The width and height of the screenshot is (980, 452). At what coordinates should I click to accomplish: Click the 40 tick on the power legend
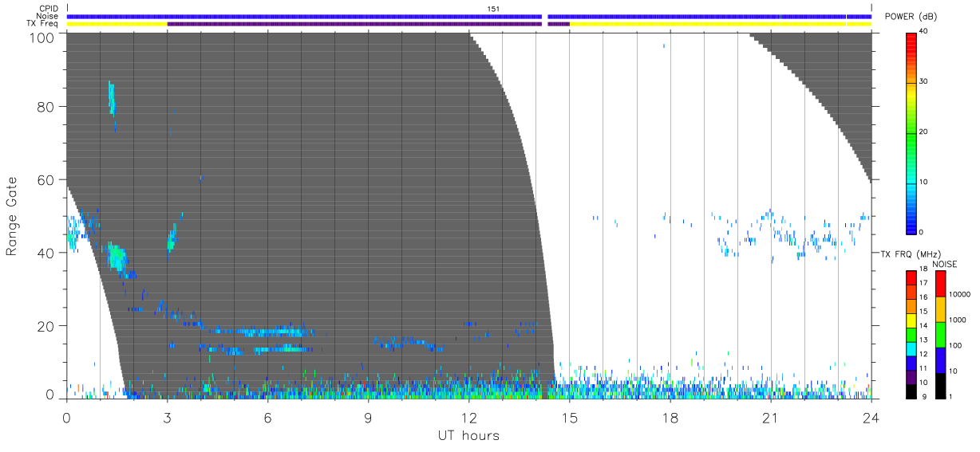(924, 32)
